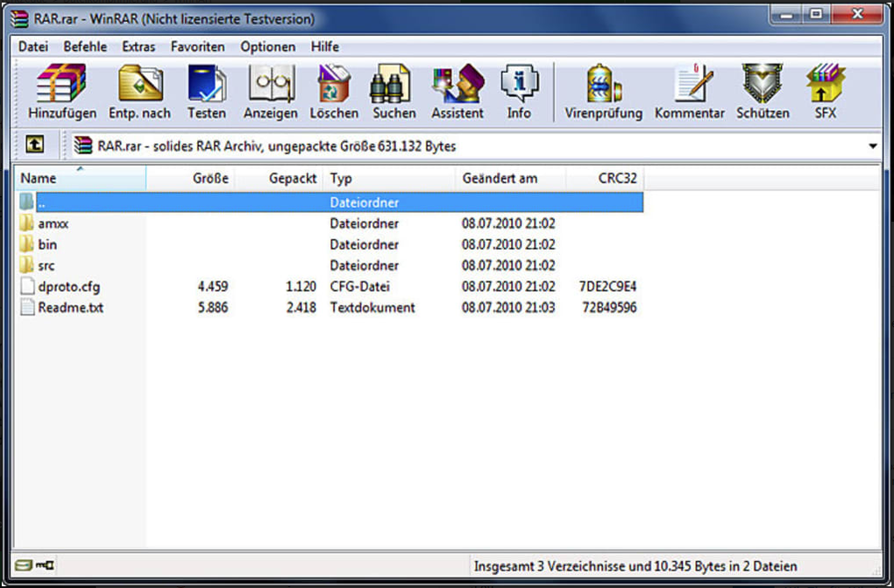
Task: Select amxx folder name
Action: click(53, 223)
